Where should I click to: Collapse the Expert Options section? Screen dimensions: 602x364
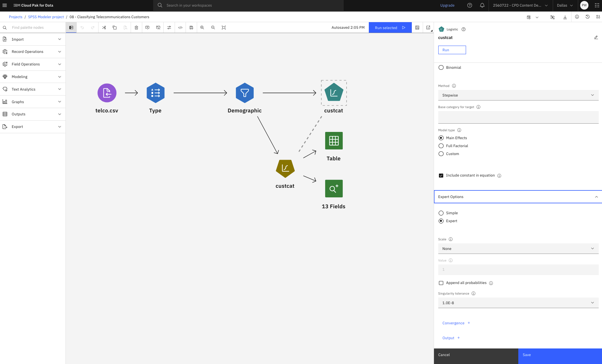click(x=518, y=197)
